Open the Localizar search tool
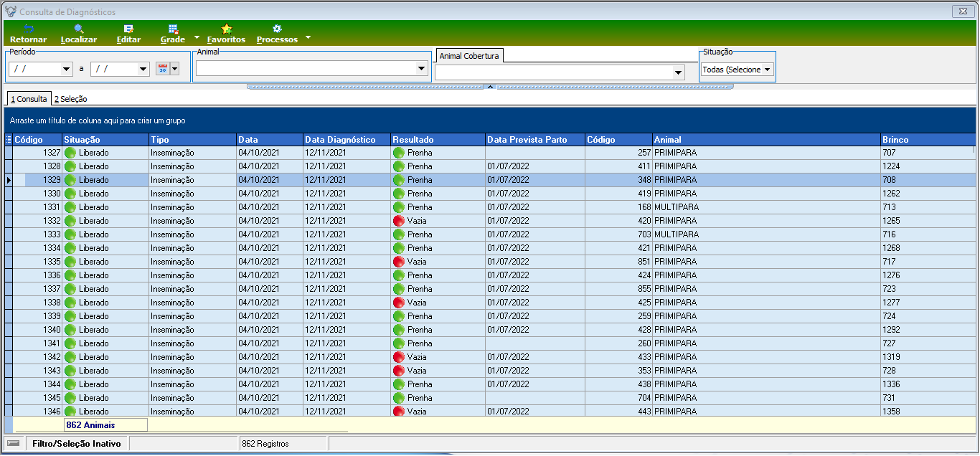 tap(78, 34)
